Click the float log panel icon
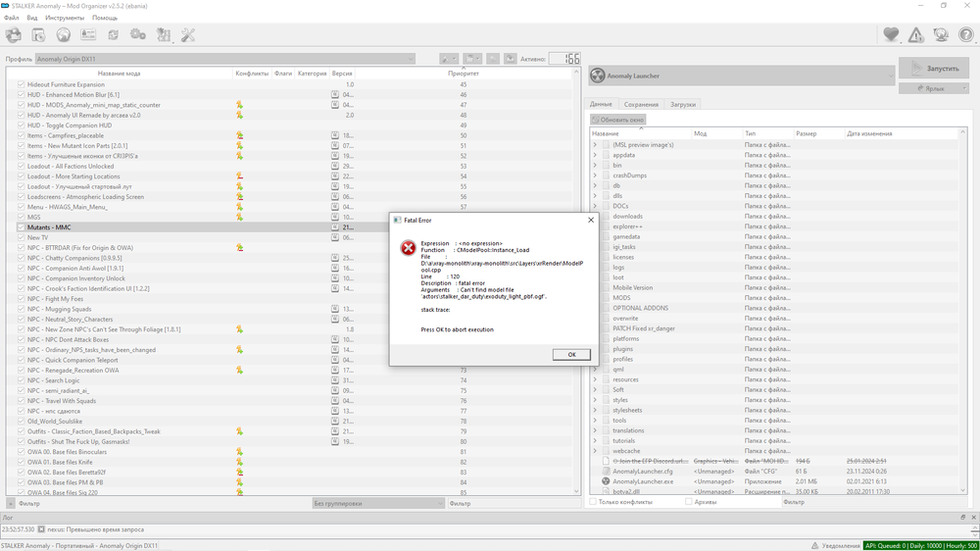Screen dimensions: 980x551 tap(963, 518)
